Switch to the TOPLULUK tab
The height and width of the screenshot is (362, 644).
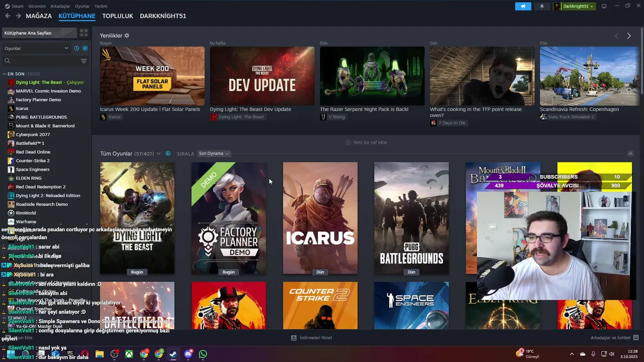118,16
